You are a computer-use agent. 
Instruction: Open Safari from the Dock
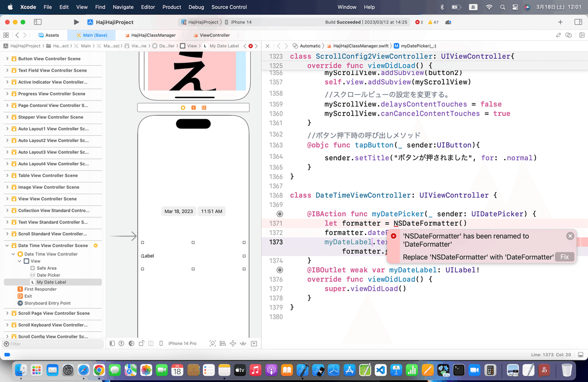pos(83,370)
